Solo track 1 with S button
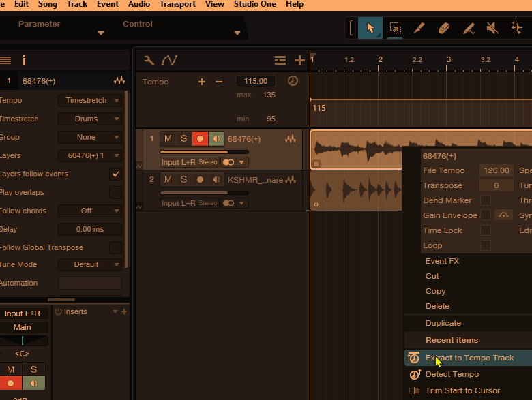The height and width of the screenshot is (400, 532). click(x=183, y=139)
